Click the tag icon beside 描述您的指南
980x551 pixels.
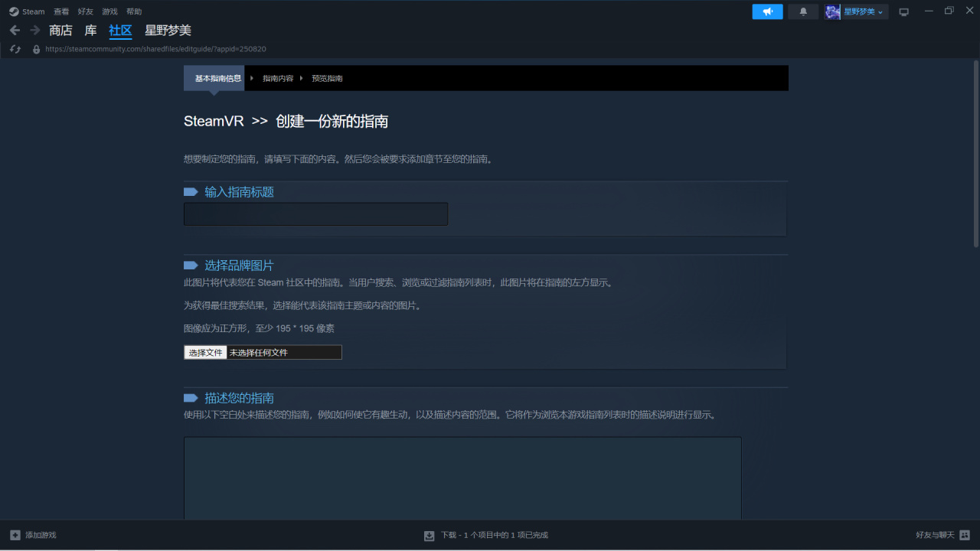coord(191,398)
